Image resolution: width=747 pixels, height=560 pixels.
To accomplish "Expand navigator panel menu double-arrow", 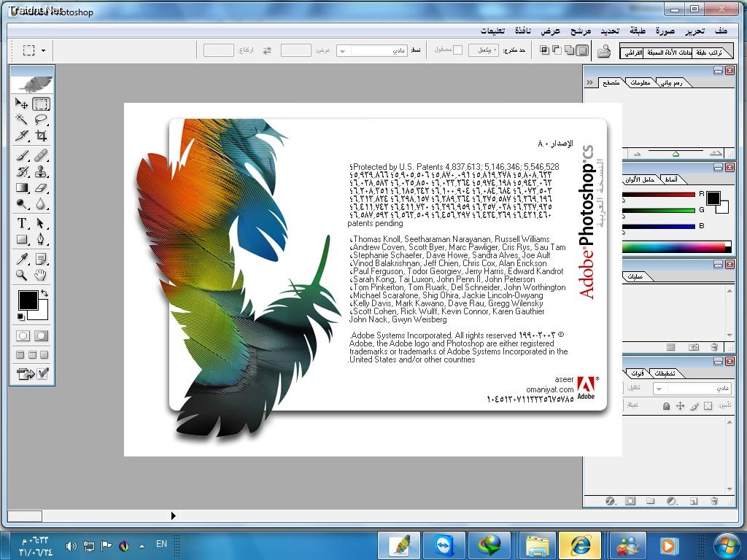I will coord(589,82).
